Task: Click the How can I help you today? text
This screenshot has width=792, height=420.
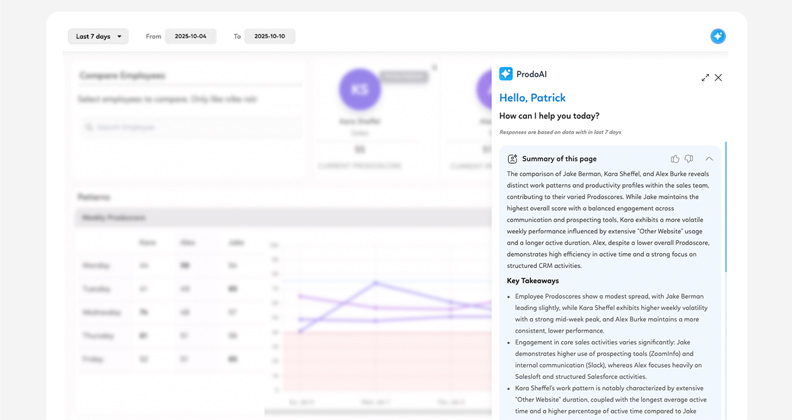Action: (x=549, y=116)
